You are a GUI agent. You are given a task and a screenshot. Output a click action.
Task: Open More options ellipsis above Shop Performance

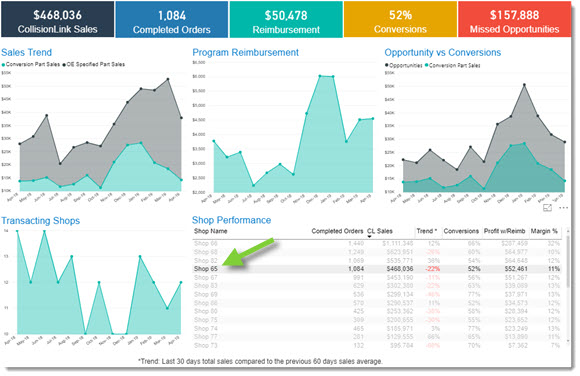coord(563,208)
